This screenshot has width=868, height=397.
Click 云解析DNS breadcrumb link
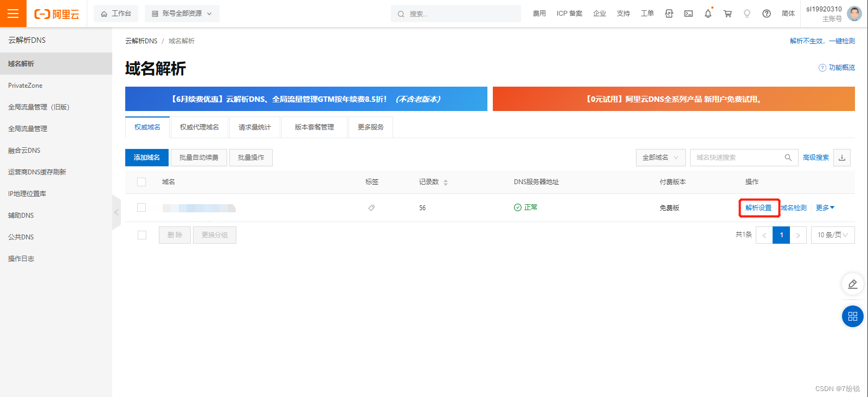[x=142, y=41]
